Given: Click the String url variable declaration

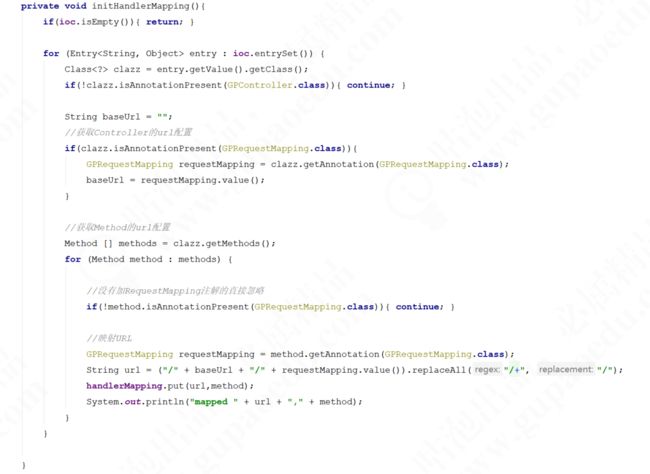Looking at the screenshot, I should tap(113, 370).
